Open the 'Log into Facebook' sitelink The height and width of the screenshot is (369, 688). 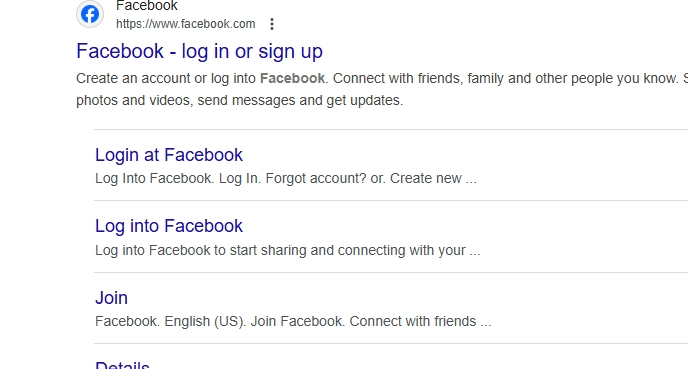point(169,226)
